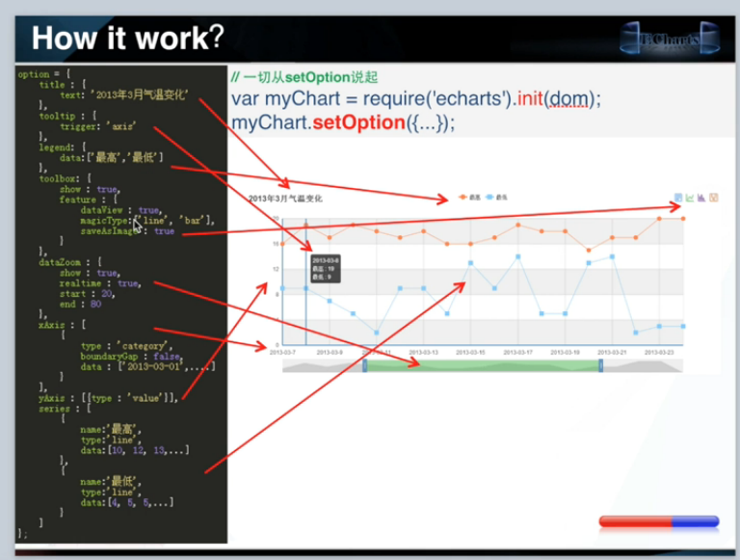The height and width of the screenshot is (560, 740).
Task: Click code line 'dataView : true,'
Action: [121, 210]
